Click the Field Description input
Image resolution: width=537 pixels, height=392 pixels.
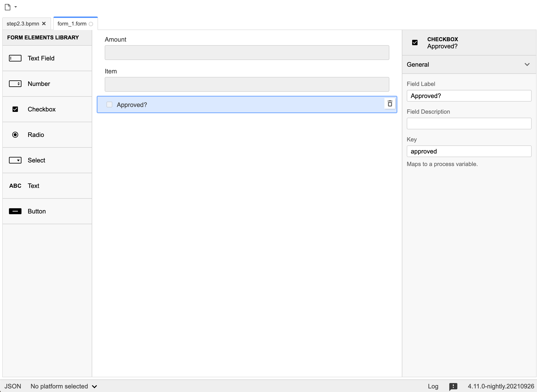[469, 124]
